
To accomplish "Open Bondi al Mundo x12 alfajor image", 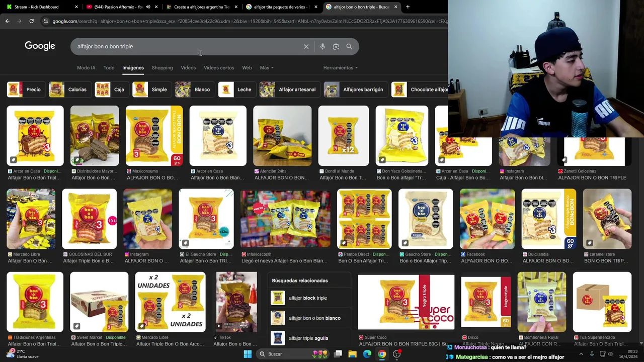I will pos(344,136).
